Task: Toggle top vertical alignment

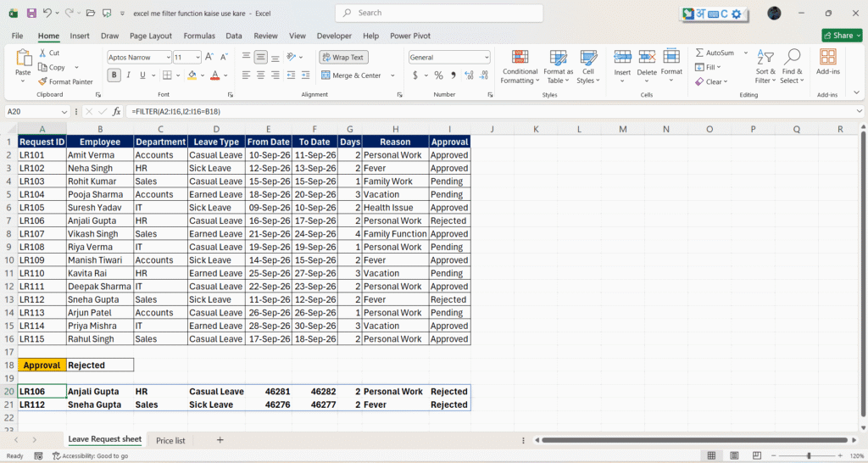Action: coord(247,57)
